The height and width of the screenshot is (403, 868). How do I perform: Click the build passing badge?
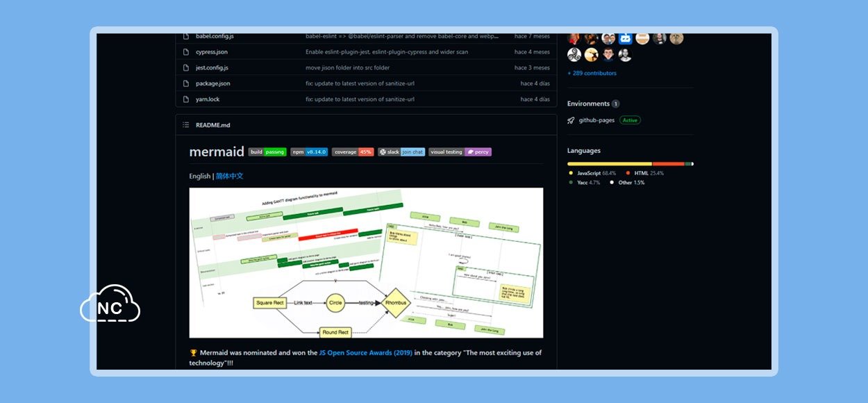pyautogui.click(x=267, y=151)
